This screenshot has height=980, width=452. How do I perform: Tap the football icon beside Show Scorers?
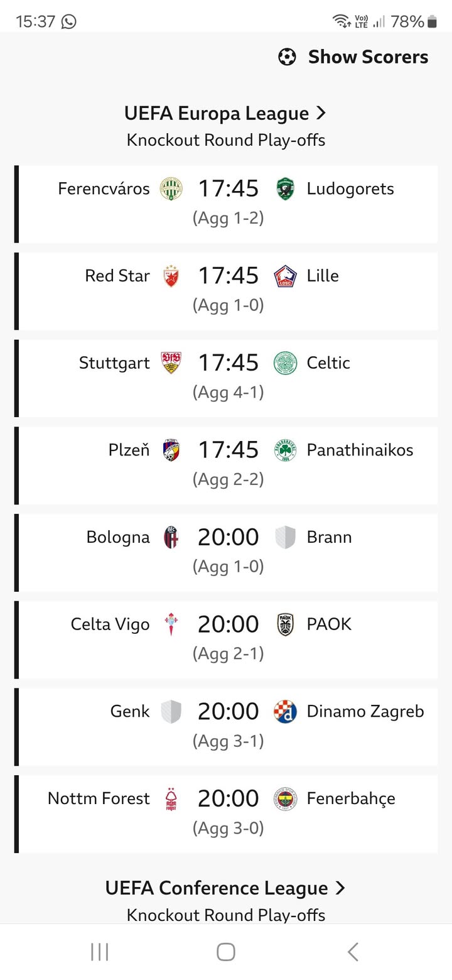(x=287, y=57)
